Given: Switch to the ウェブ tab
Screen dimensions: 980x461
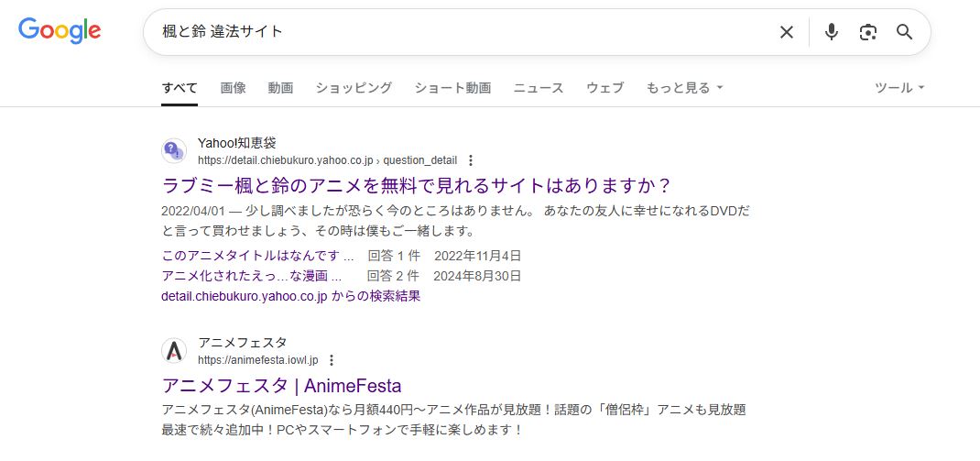Looking at the screenshot, I should (x=604, y=88).
